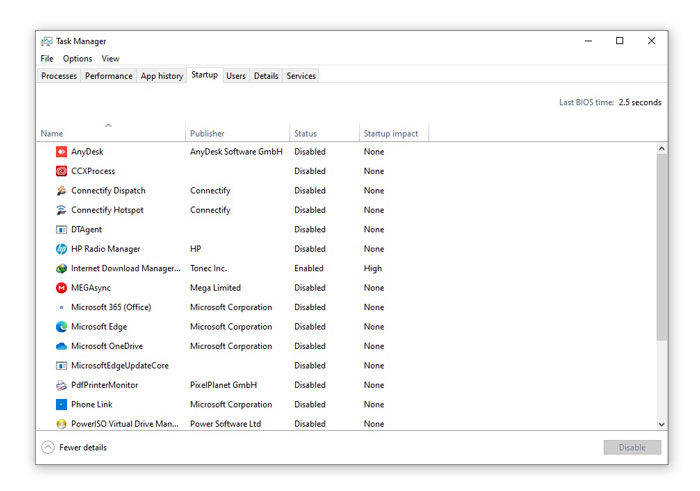Click the Disable button
Viewport: 700px width, 491px height.
pyautogui.click(x=632, y=447)
